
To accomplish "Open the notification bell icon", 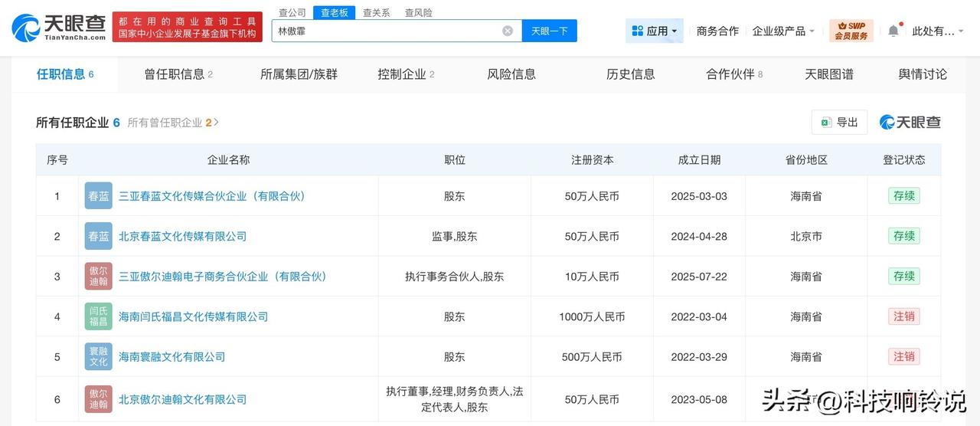I will (893, 31).
